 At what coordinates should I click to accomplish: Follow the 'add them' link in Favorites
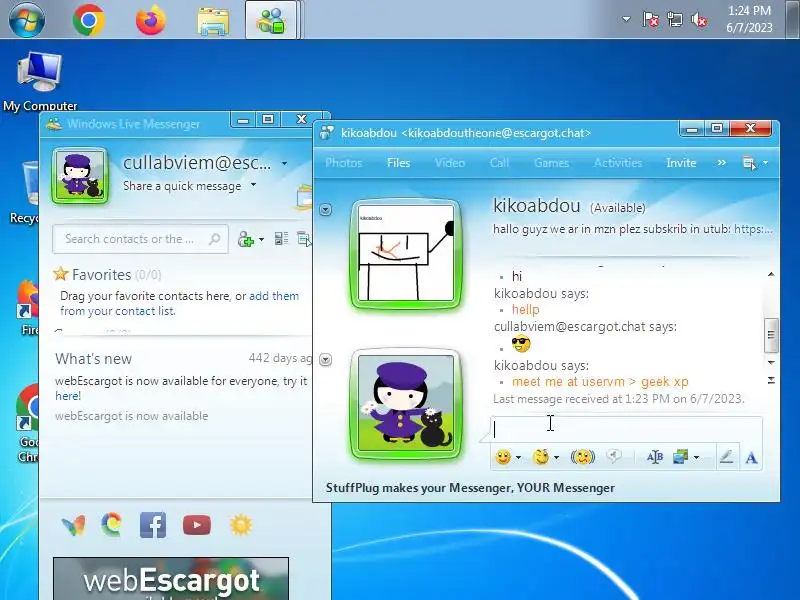point(274,296)
